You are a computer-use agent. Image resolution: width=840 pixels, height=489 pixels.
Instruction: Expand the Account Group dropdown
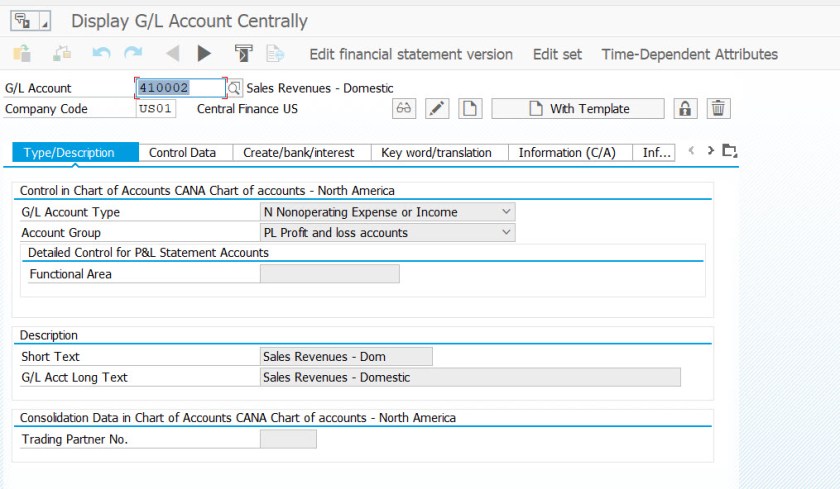507,233
